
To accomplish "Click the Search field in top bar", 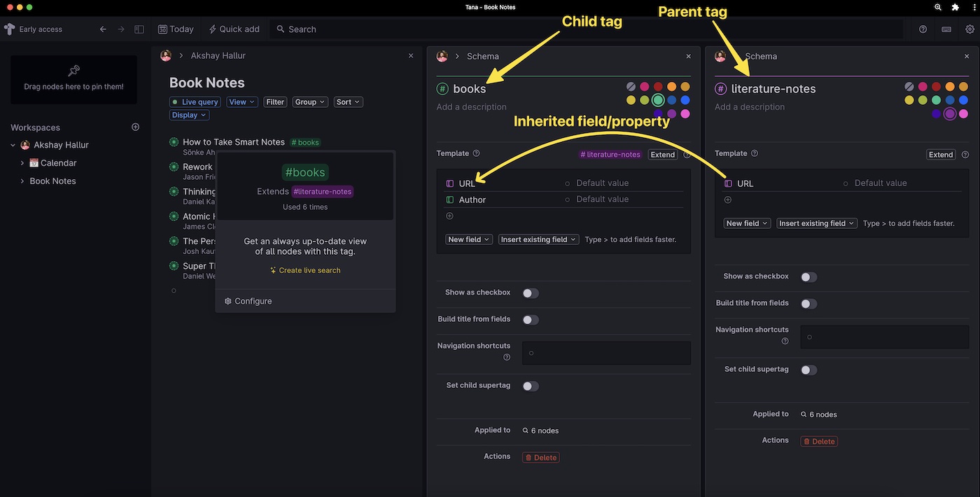I will point(302,29).
